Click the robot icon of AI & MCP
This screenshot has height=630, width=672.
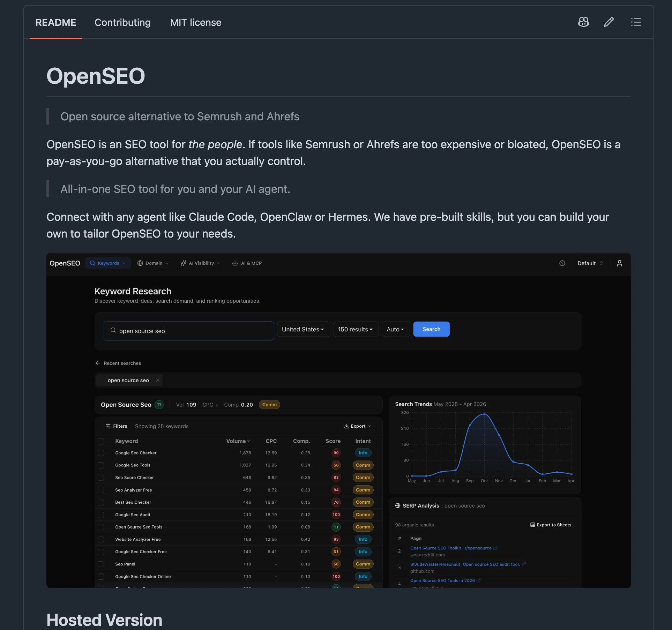(x=235, y=263)
